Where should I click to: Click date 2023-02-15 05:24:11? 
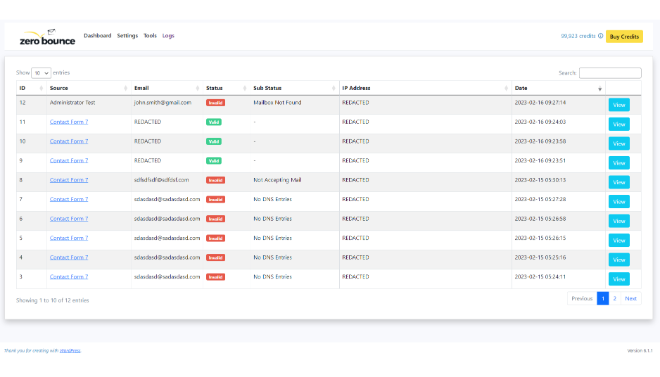click(540, 277)
